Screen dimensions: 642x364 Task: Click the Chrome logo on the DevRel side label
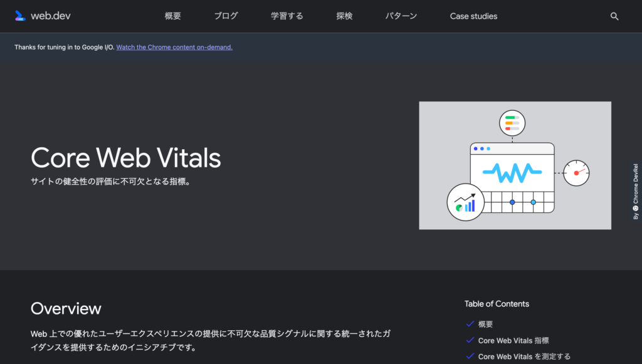point(635,207)
